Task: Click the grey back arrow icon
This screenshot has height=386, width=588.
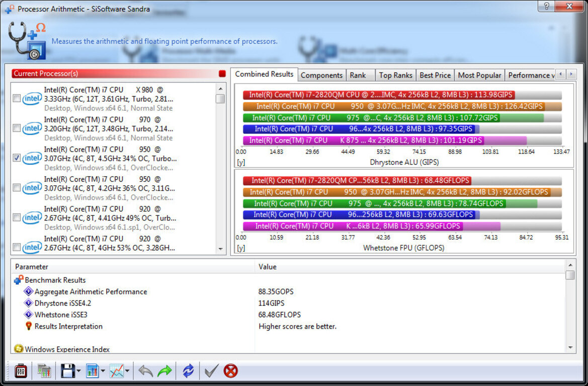Action: [145, 371]
